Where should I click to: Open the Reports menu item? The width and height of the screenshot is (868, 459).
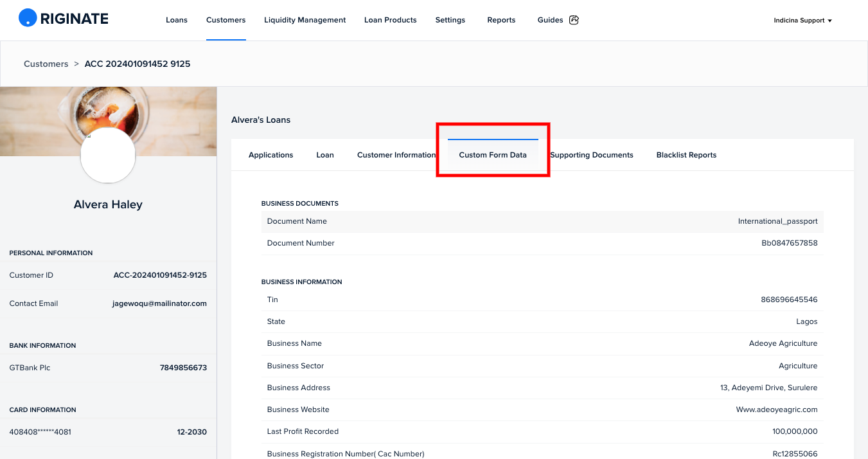click(501, 20)
